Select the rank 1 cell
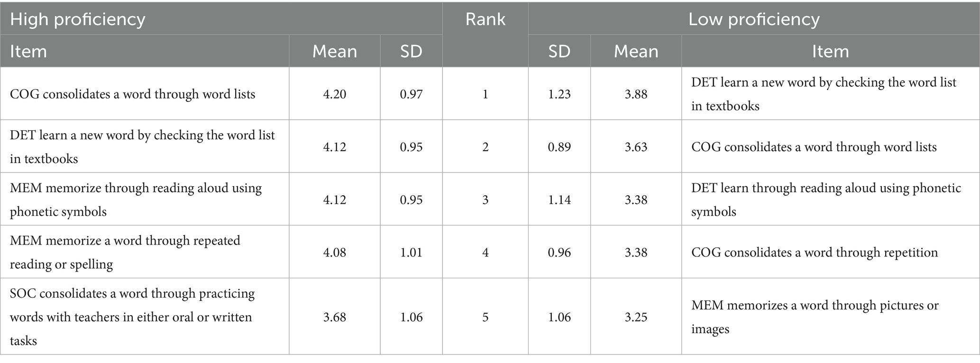Viewport: 980px width, 363px height. (485, 94)
